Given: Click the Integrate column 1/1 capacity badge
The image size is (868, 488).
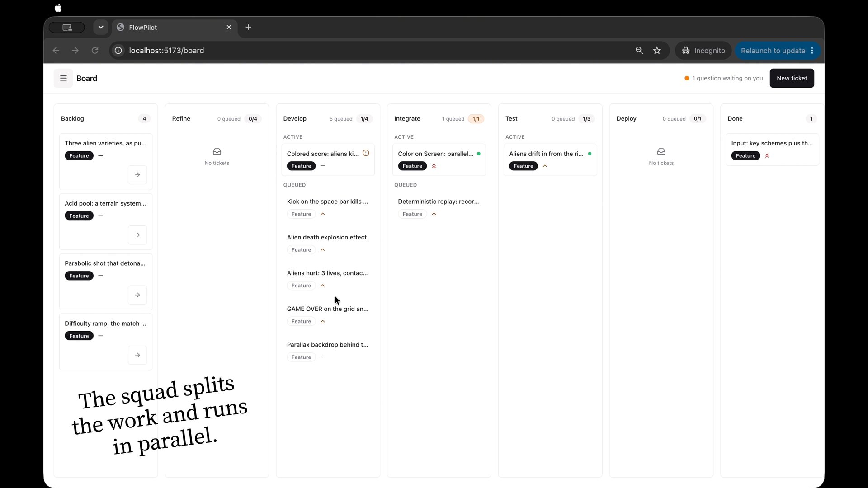Looking at the screenshot, I should (x=476, y=119).
